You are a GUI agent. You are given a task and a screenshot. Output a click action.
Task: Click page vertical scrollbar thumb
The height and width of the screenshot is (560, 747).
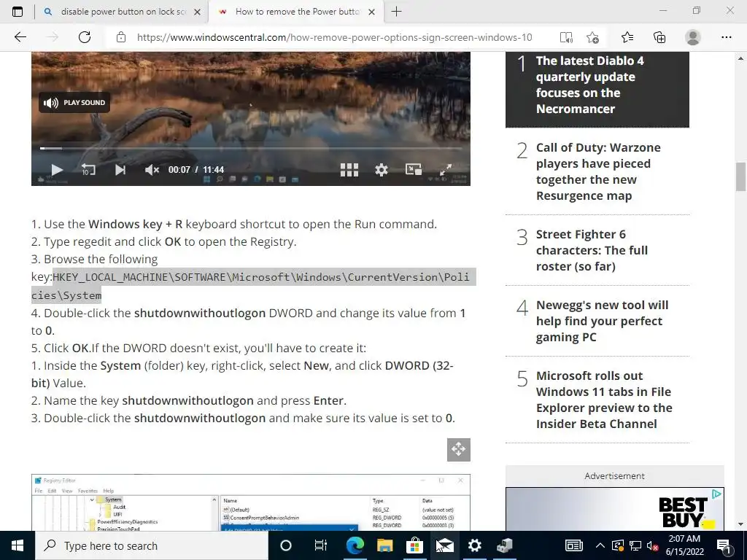(740, 176)
